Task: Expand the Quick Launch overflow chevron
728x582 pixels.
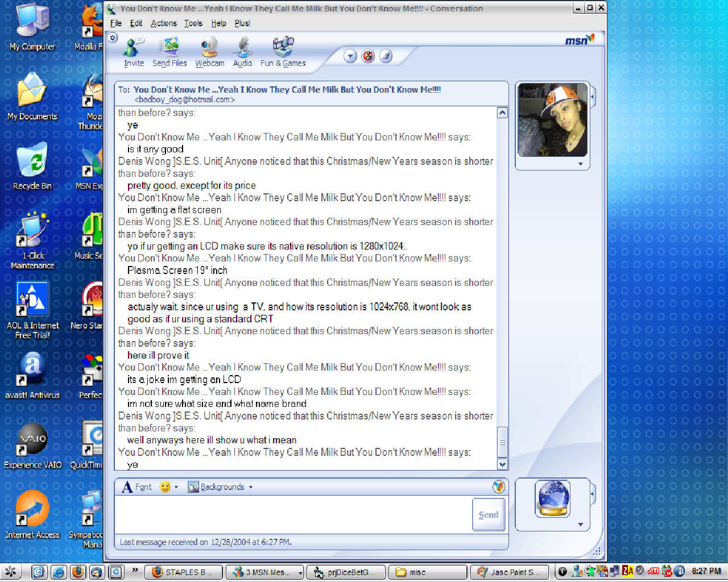Action: tap(135, 570)
